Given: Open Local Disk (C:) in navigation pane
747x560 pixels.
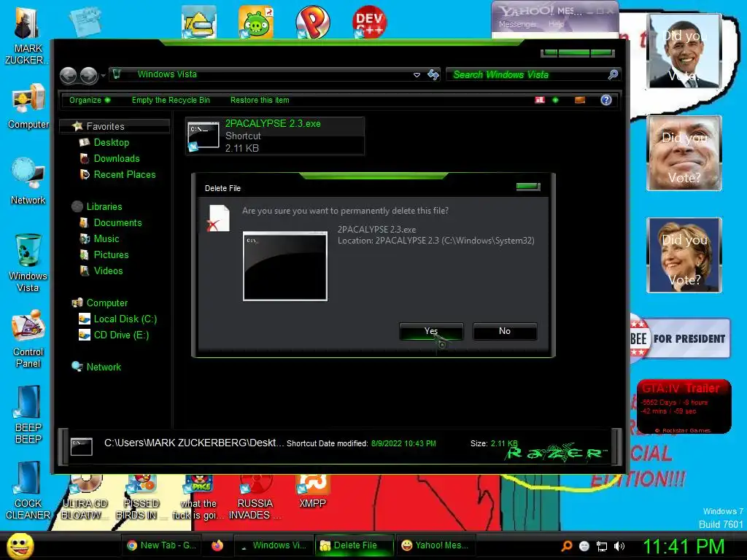Looking at the screenshot, I should (x=125, y=319).
